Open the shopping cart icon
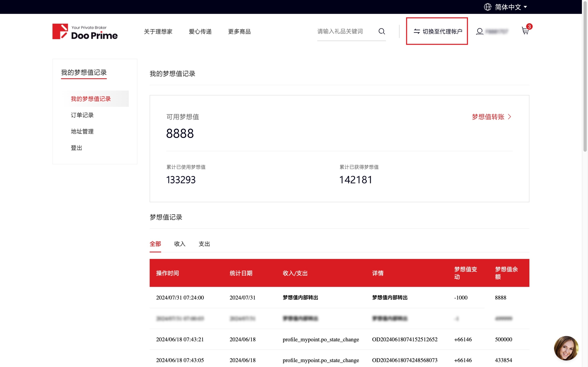Image resolution: width=588 pixels, height=367 pixels. 525,31
